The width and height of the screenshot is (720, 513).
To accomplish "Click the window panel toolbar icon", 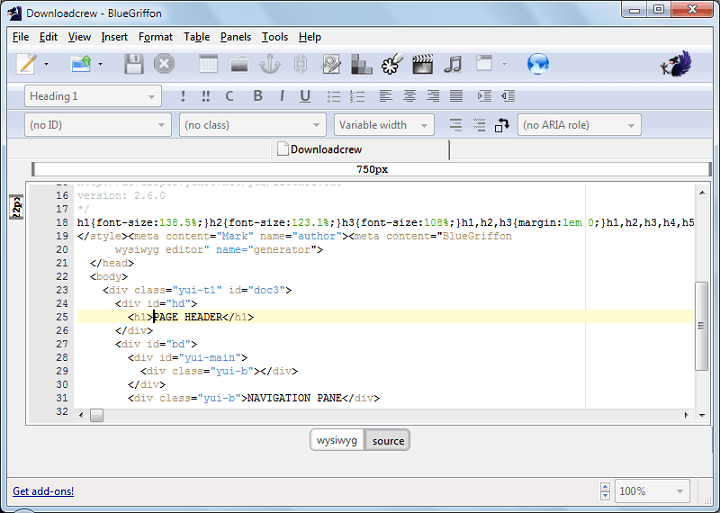I will [x=484, y=63].
